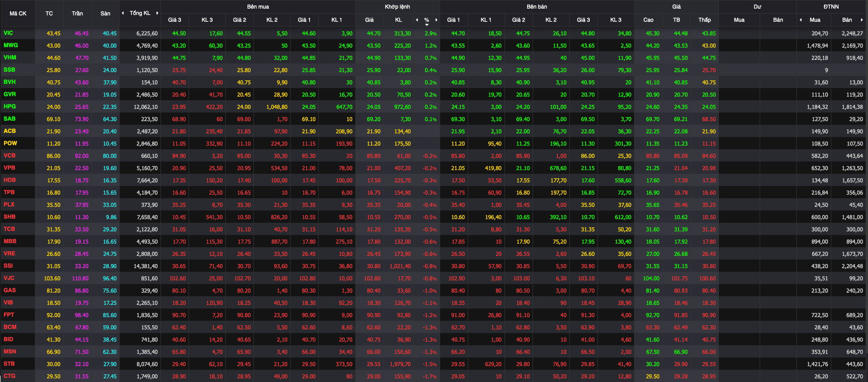Click Giá 1 header under Bên bán
868x382 pixels.
[453, 20]
